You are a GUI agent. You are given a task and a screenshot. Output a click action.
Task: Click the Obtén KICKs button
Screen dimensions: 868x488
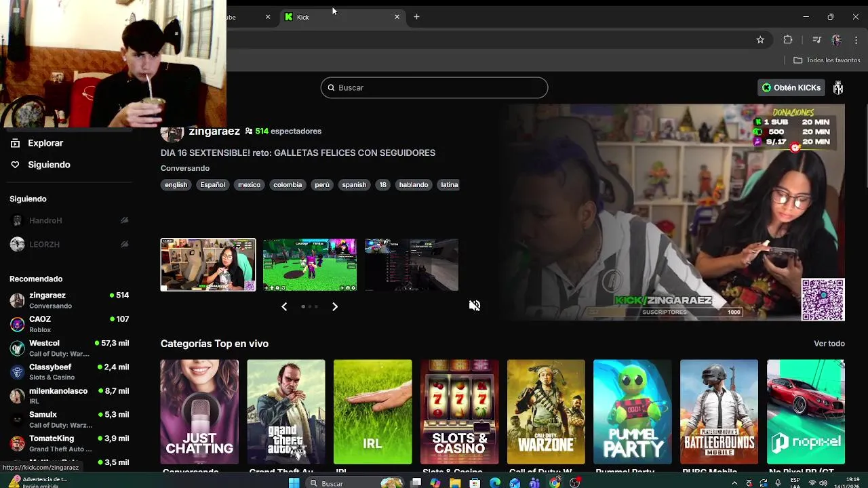click(791, 87)
